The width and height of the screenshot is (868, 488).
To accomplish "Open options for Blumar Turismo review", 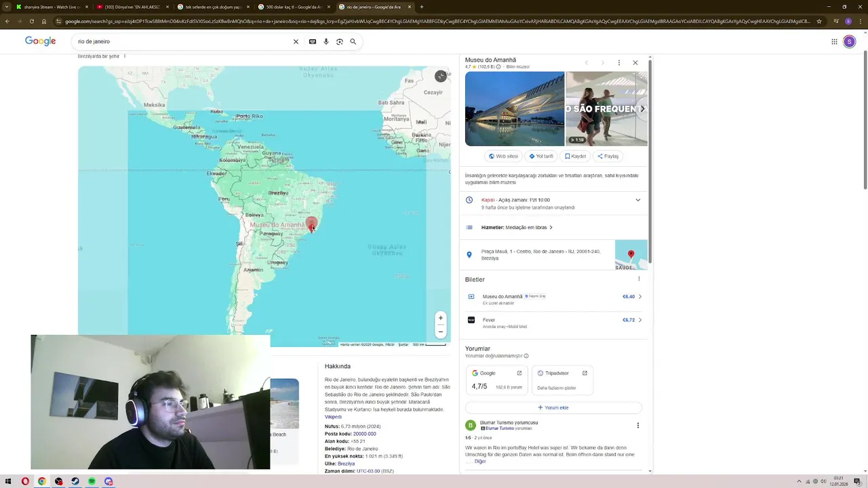I will 637,425.
